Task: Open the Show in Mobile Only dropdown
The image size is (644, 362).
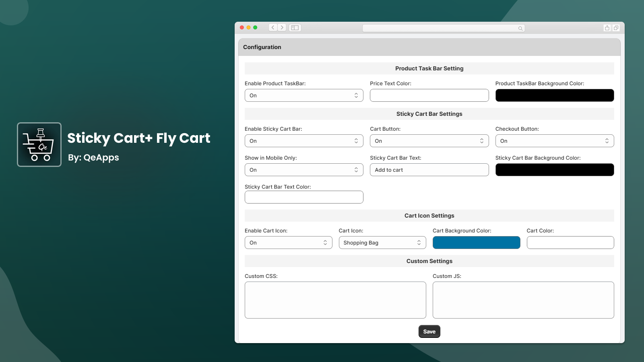Action: 304,170
